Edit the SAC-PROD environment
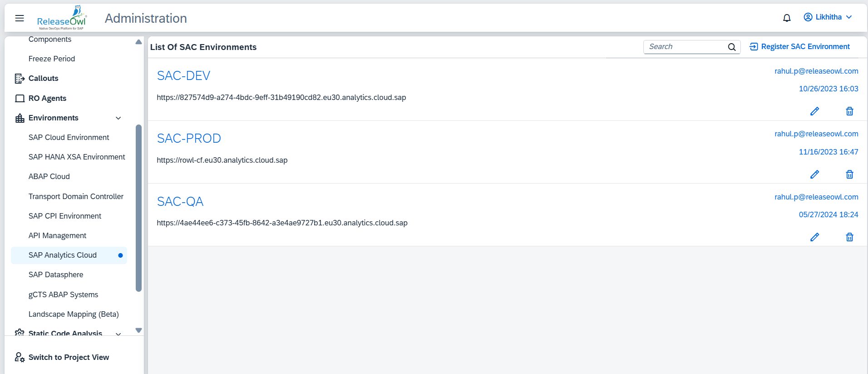 tap(814, 175)
